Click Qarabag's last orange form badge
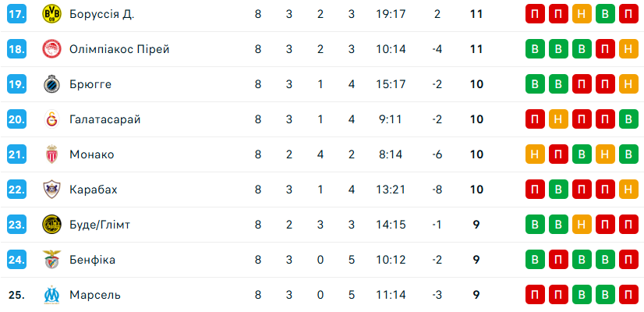The image size is (644, 312). [x=628, y=190]
